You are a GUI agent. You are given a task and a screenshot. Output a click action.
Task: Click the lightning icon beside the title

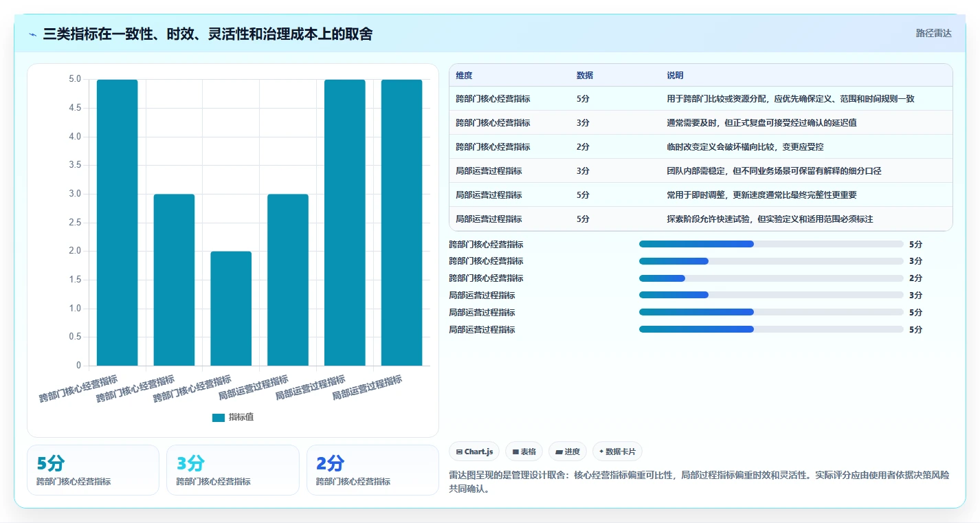point(33,34)
